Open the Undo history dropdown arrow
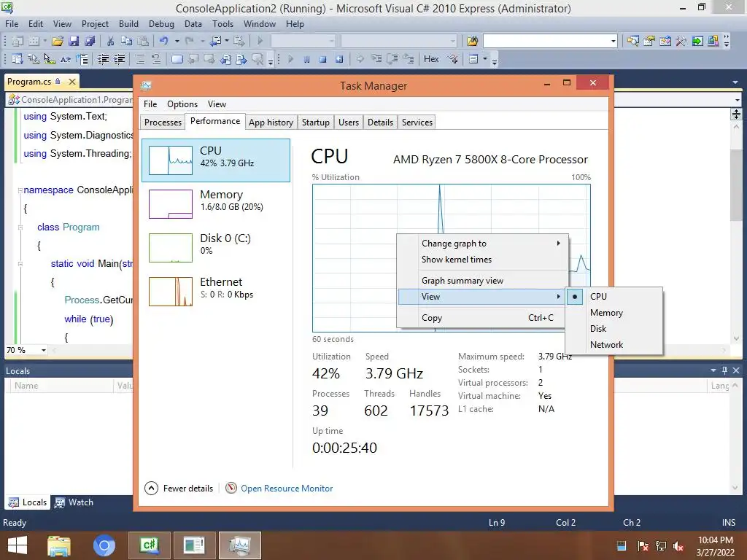 point(177,41)
